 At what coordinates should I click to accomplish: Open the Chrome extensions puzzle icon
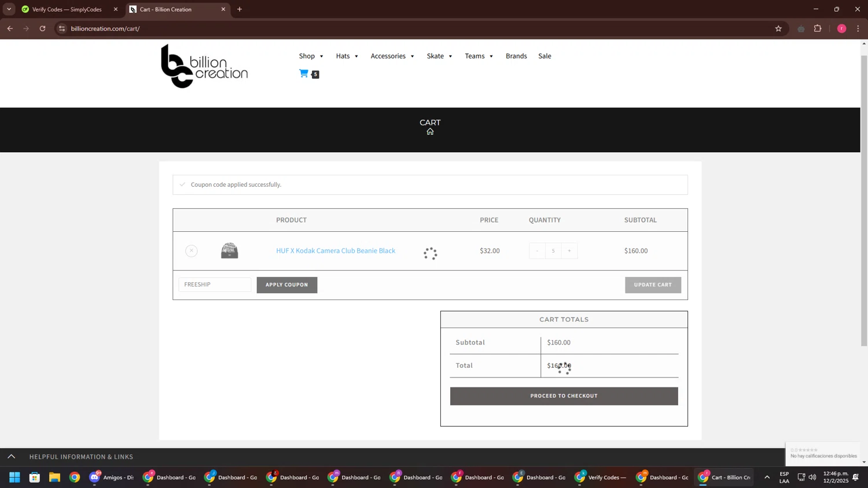tap(818, 28)
